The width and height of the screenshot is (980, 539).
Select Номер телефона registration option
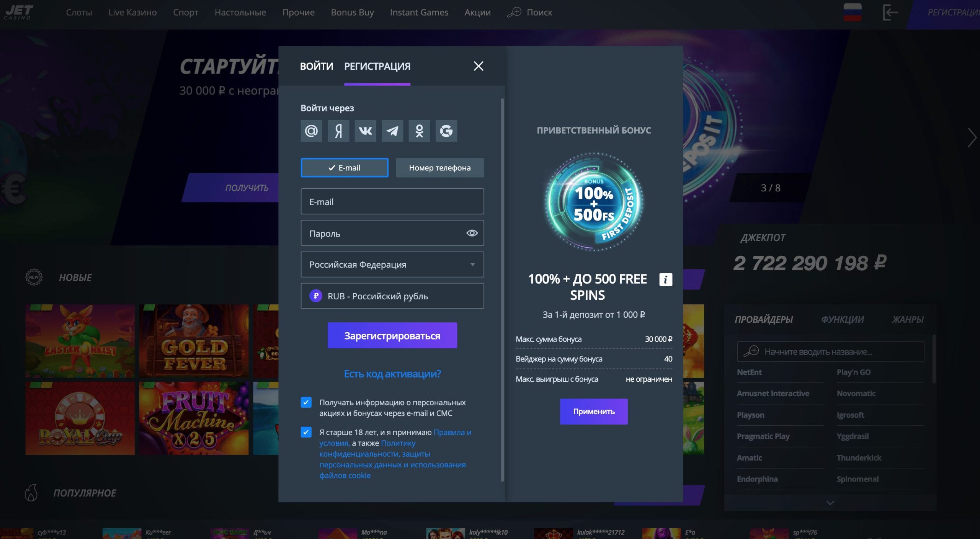click(440, 168)
